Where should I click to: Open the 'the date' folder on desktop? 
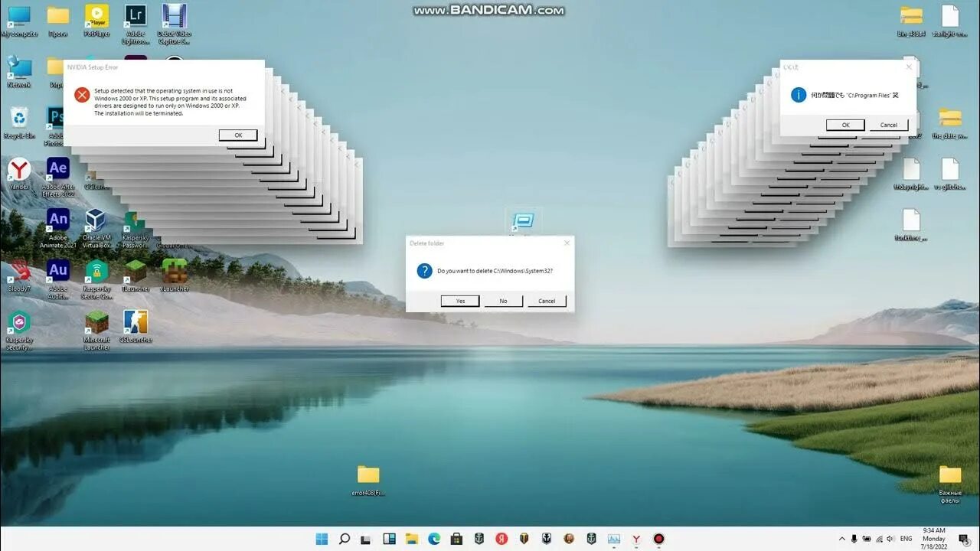(x=950, y=122)
